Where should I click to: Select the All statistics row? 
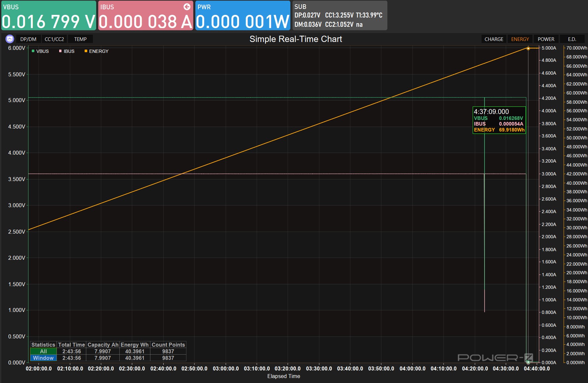(43, 351)
